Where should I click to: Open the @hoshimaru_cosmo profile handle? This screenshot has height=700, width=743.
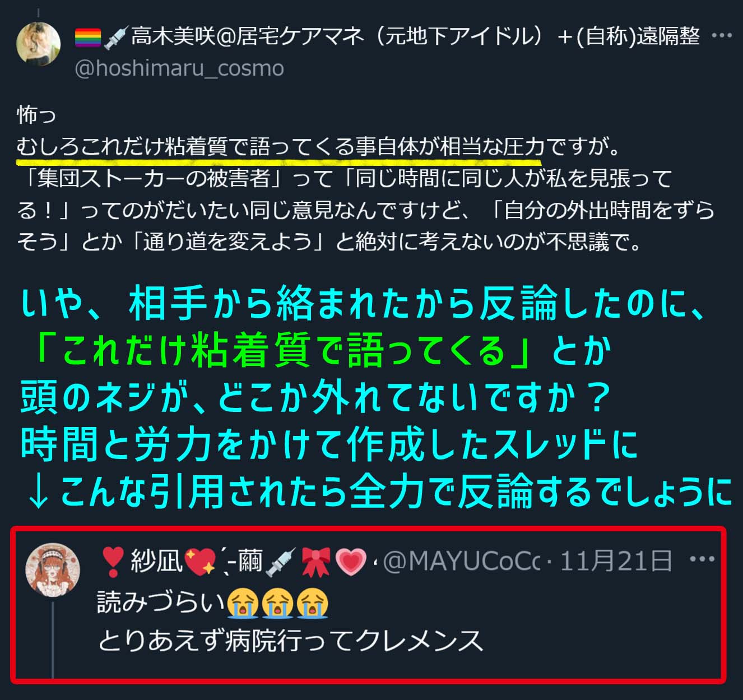pyautogui.click(x=179, y=68)
